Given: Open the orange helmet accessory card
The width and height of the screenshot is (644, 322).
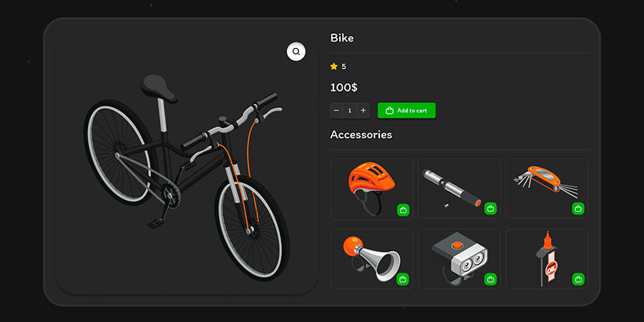Looking at the screenshot, I should pyautogui.click(x=371, y=189).
